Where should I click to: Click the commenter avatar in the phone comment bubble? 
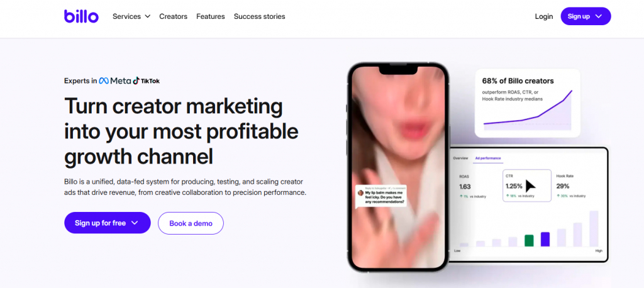point(360,192)
